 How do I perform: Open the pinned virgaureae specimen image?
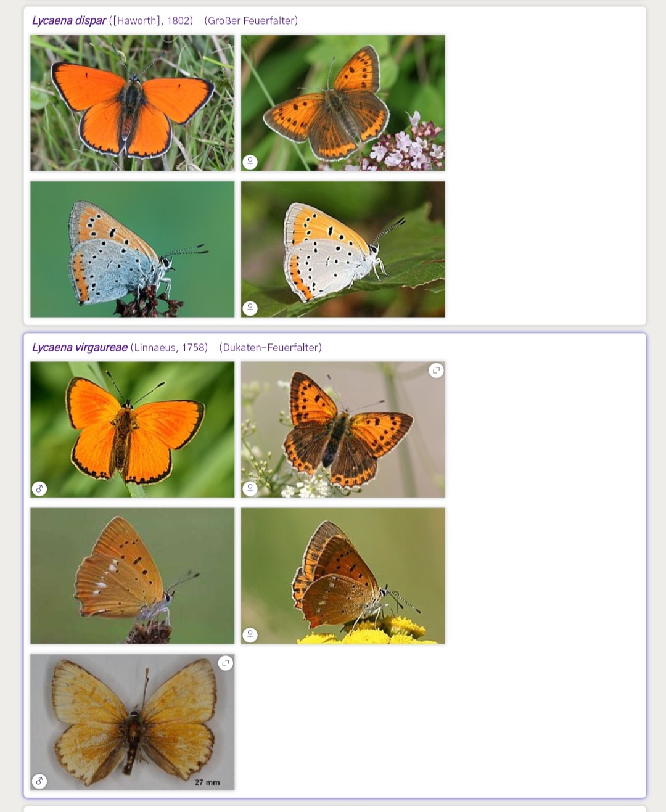point(133,722)
